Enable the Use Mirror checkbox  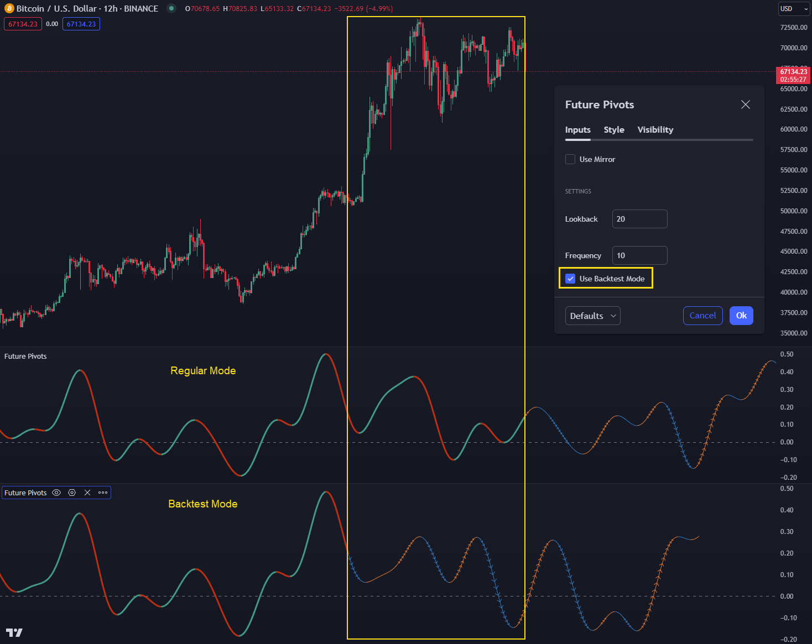(570, 159)
